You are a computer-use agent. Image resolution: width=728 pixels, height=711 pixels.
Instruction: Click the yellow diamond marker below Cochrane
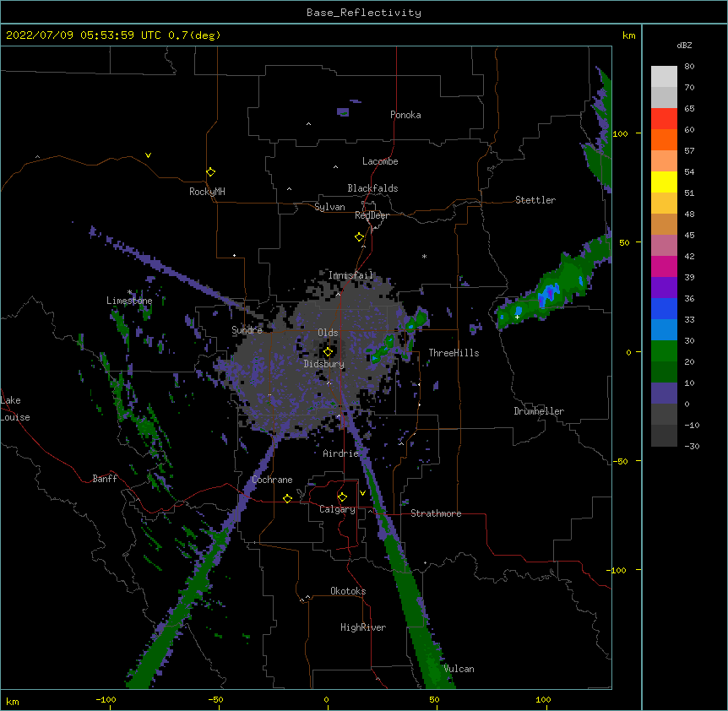(x=287, y=498)
